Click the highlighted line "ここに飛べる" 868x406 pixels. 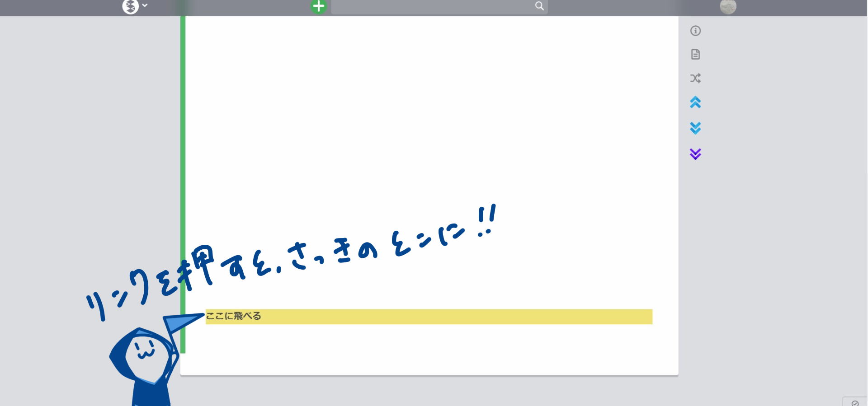click(x=429, y=317)
